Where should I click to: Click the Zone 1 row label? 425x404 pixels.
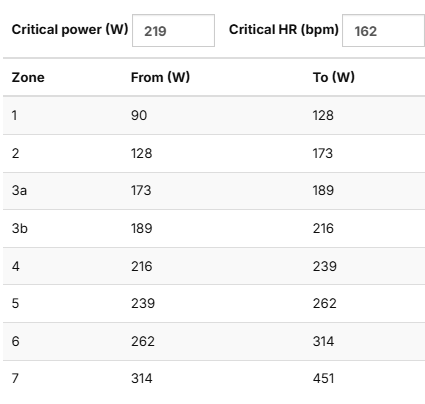14,115
